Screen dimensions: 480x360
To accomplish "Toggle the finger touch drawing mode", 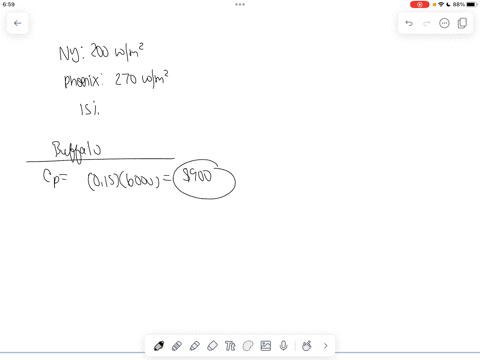I will click(x=307, y=346).
